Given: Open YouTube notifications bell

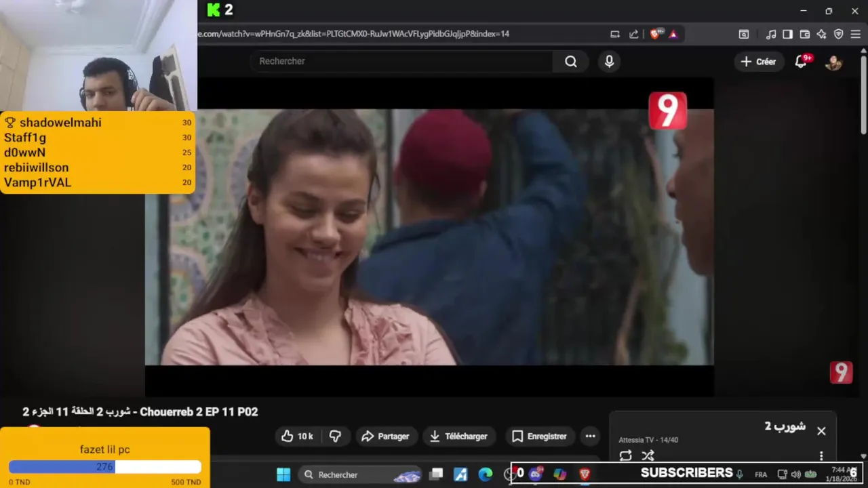Looking at the screenshot, I should (x=801, y=62).
